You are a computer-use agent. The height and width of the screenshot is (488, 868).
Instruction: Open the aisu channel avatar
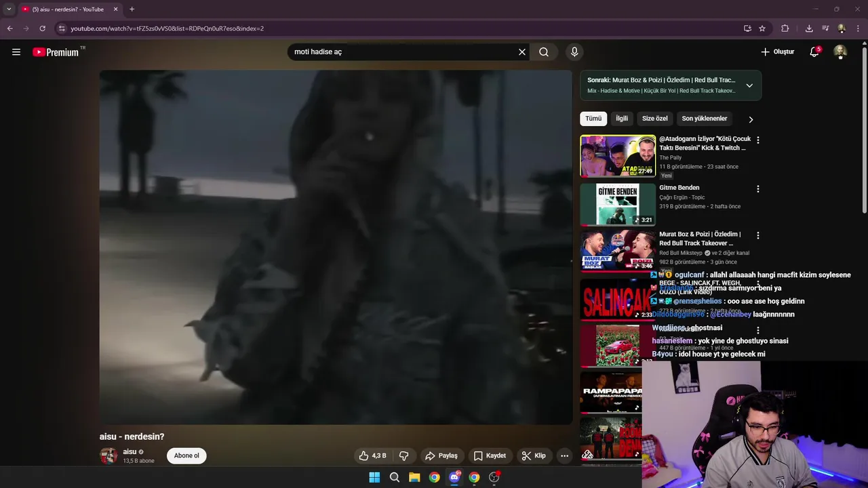click(x=108, y=455)
